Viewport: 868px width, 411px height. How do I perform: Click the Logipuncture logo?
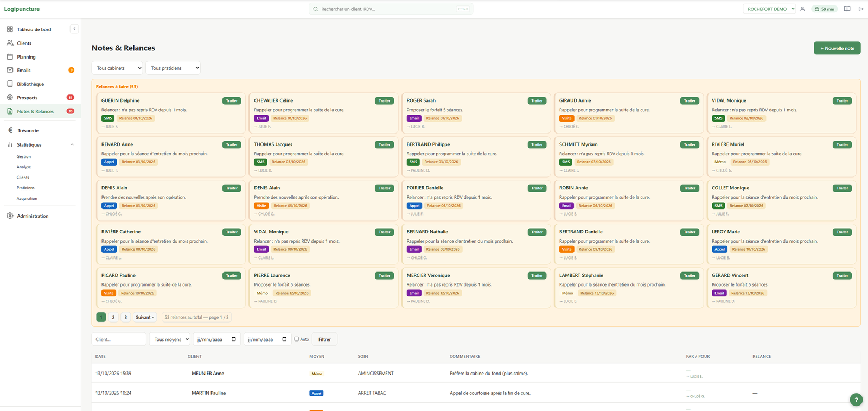click(x=22, y=9)
